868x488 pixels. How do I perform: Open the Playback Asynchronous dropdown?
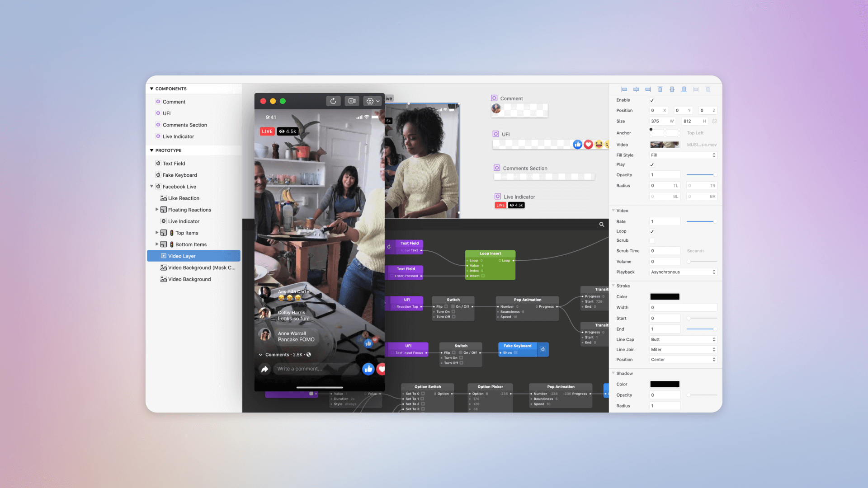pos(683,272)
